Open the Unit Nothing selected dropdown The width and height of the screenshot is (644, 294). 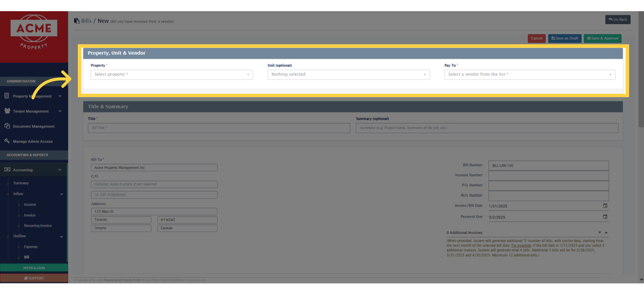point(348,74)
